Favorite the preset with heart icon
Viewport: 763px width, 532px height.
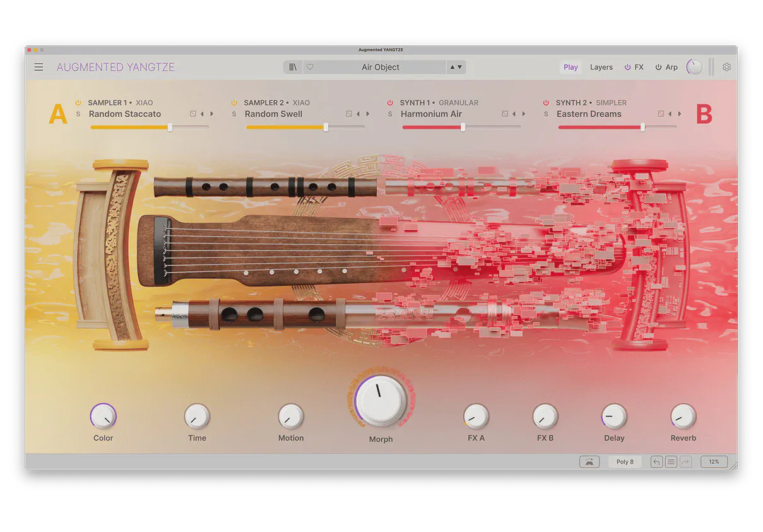tap(310, 67)
